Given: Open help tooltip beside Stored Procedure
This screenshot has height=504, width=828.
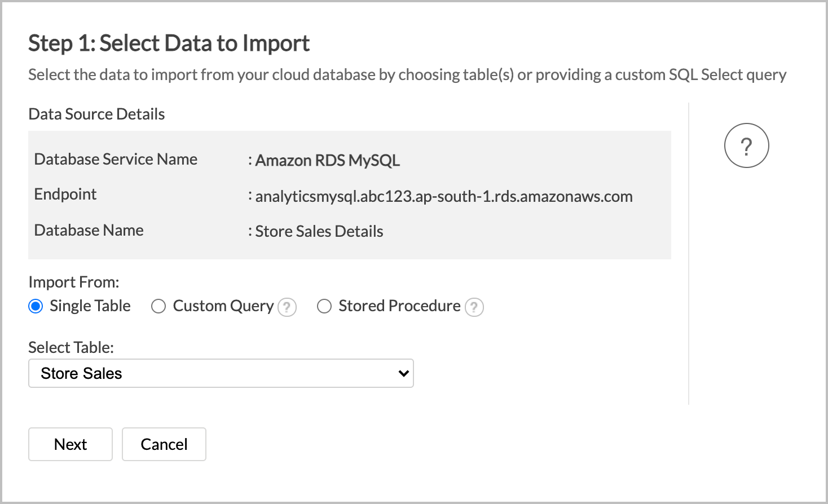Looking at the screenshot, I should pyautogui.click(x=474, y=307).
